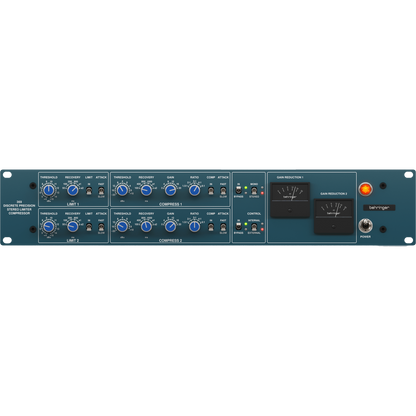Toggle the Compress 2 Comp IN switch

211,227
